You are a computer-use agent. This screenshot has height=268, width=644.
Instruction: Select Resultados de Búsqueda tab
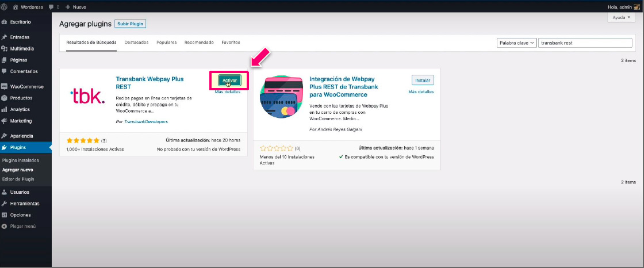[91, 43]
